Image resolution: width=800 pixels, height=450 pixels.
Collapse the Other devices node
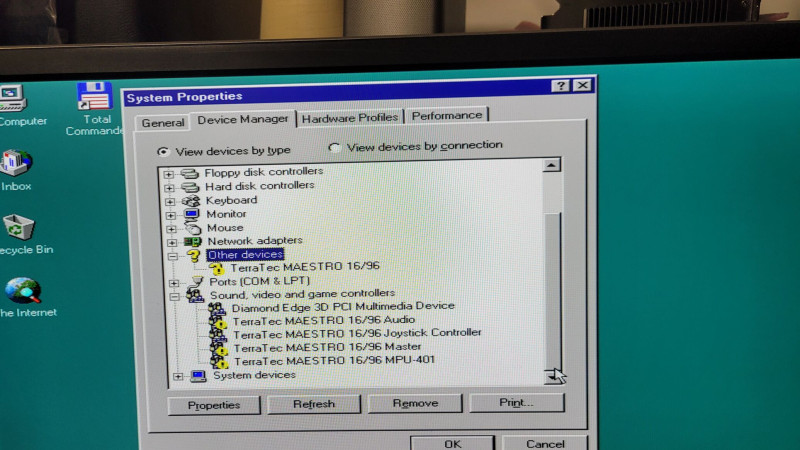point(172,256)
